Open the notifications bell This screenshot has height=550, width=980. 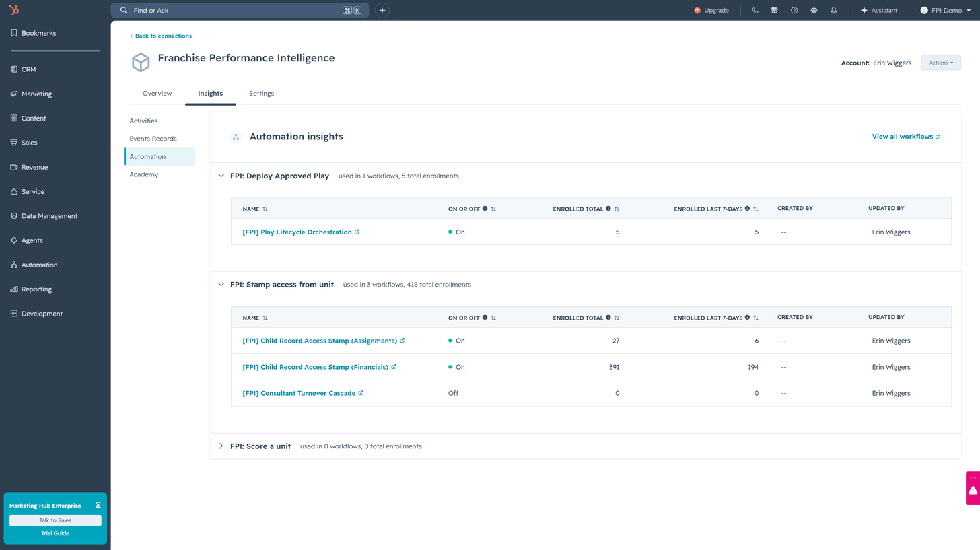click(x=833, y=11)
